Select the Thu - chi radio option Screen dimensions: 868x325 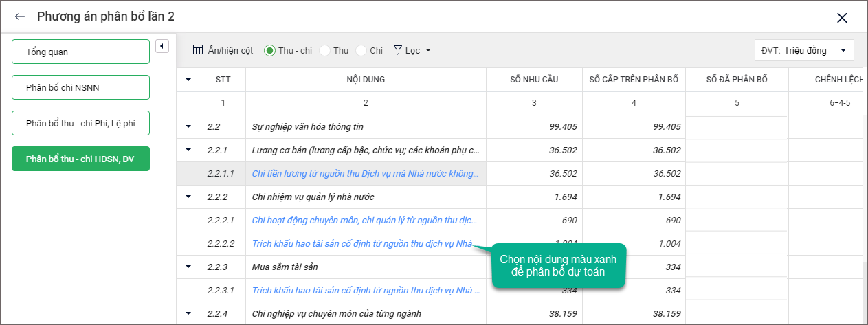270,50
